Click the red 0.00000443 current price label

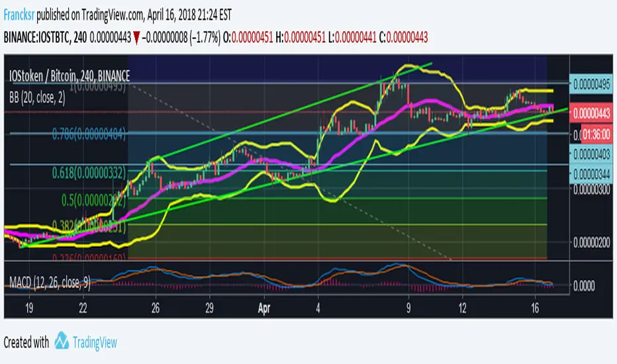point(591,114)
